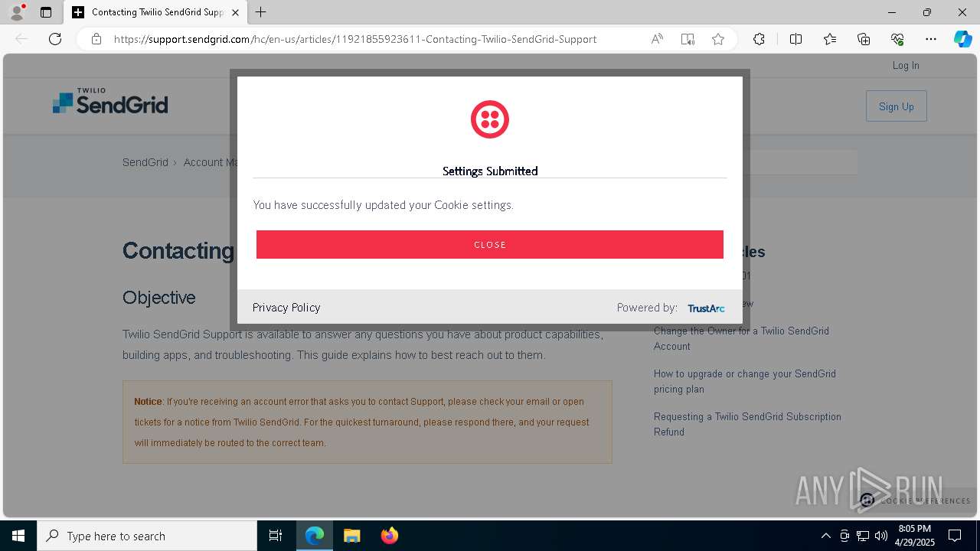Click the browser Back arrow
Viewport: 980px width, 551px height.
pyautogui.click(x=21, y=39)
